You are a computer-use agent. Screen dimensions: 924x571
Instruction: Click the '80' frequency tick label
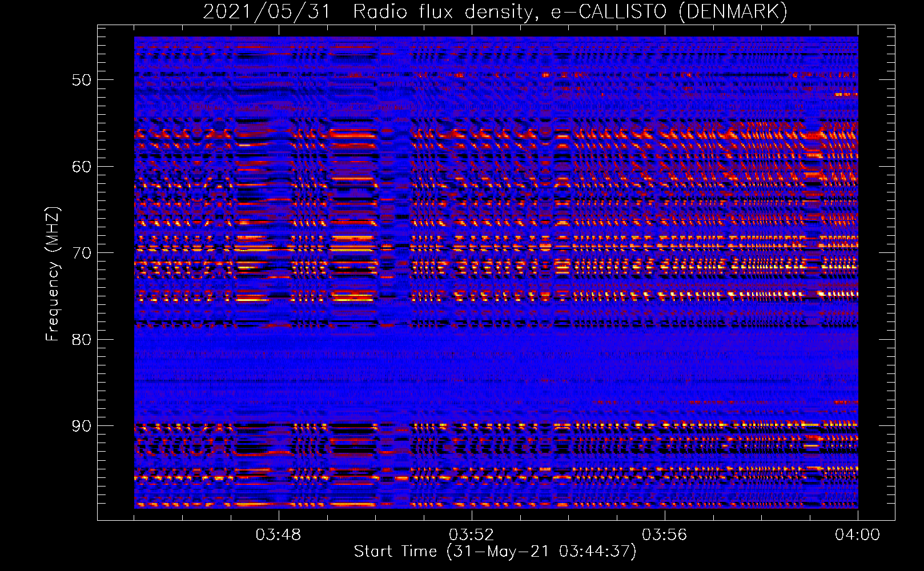click(82, 340)
